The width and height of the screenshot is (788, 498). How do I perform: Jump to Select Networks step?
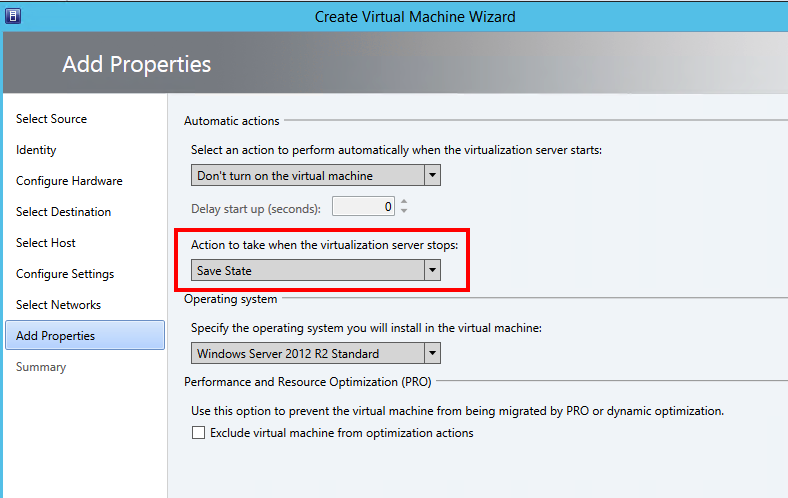(x=58, y=305)
